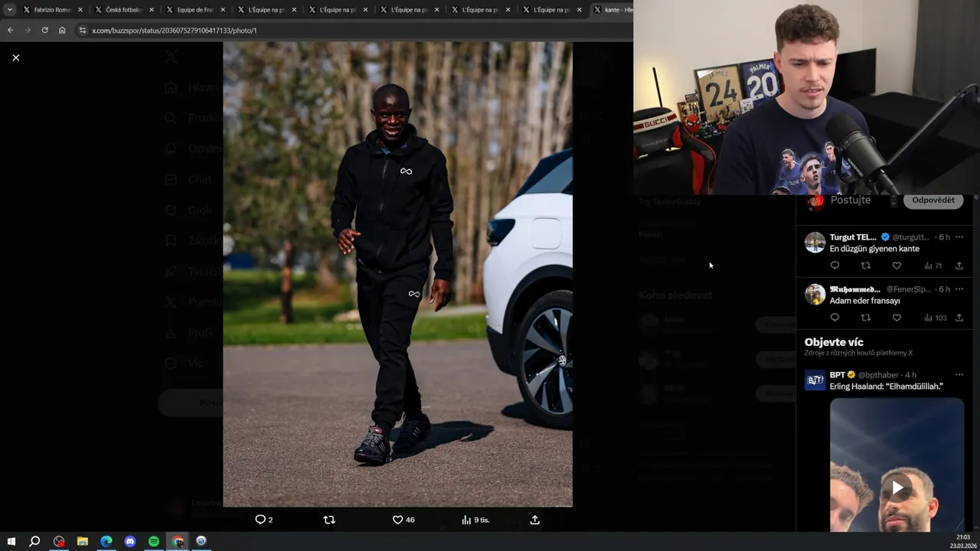Open Windows taskbar search
Viewport: 980px width, 551px height.
tap(34, 541)
